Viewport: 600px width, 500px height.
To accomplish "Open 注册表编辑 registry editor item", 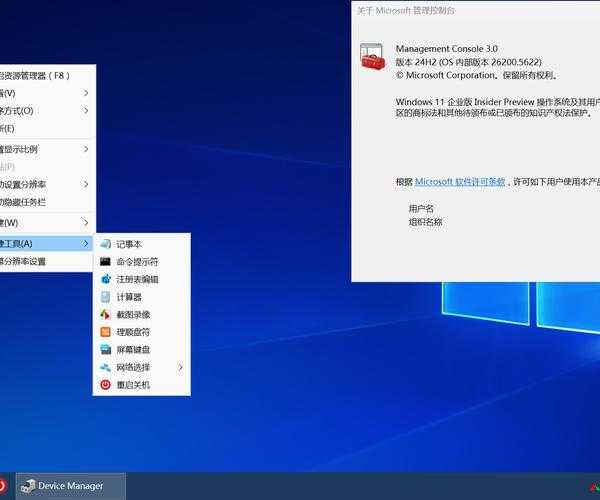I will click(x=142, y=279).
